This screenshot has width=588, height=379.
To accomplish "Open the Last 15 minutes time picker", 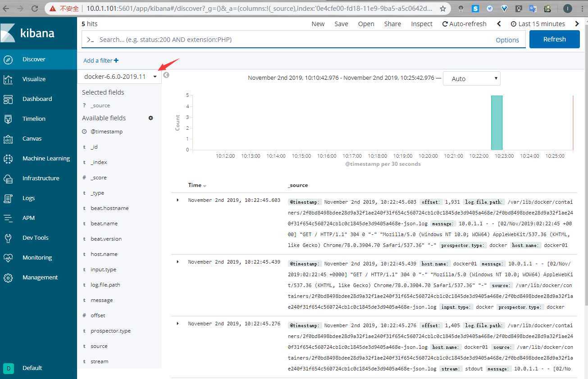I will click(x=538, y=23).
